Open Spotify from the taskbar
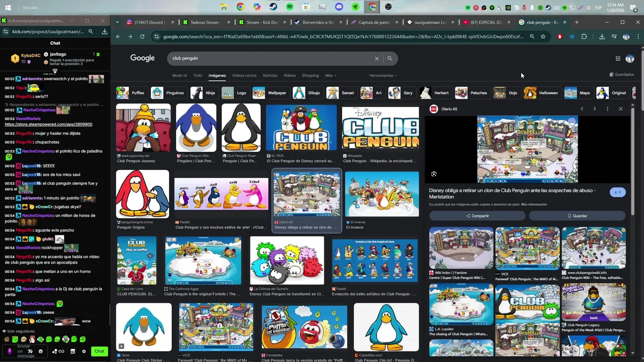The width and height of the screenshot is (644, 362). [x=290, y=7]
